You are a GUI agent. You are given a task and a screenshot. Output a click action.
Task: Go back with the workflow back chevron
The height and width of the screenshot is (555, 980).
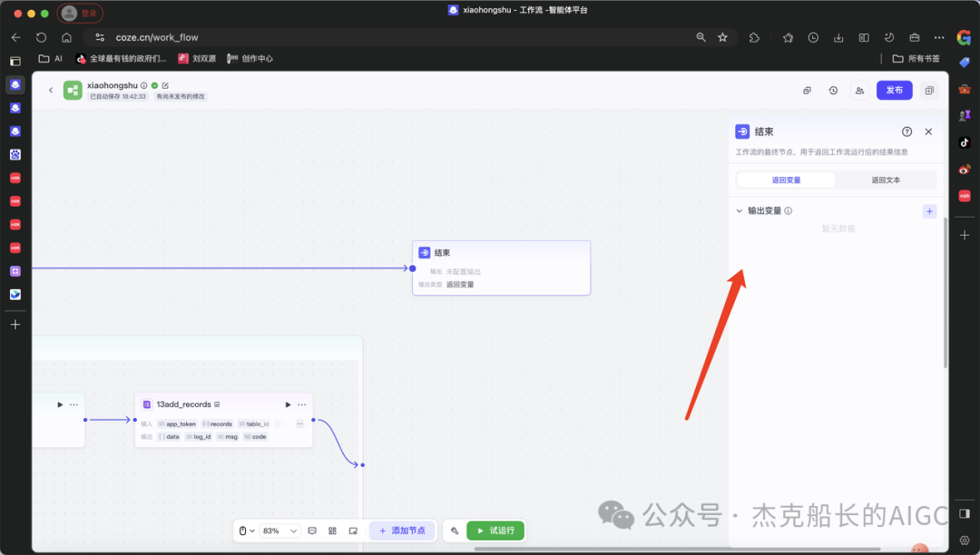(51, 91)
